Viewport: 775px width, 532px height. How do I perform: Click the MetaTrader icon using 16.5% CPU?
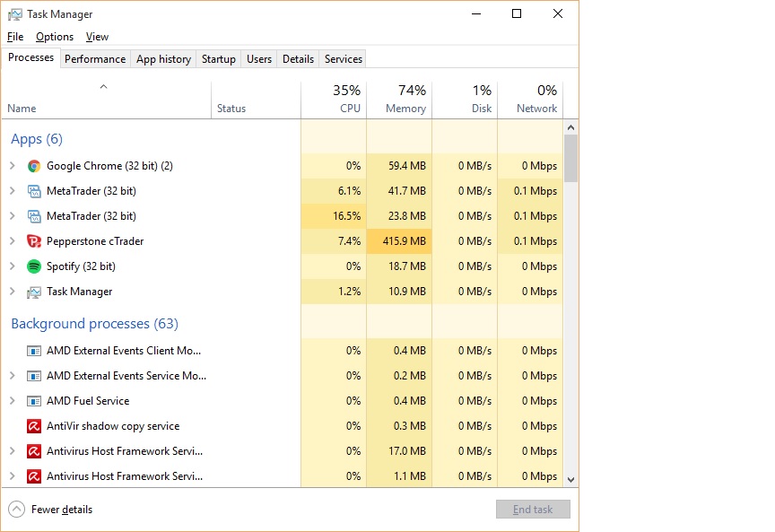point(33,216)
